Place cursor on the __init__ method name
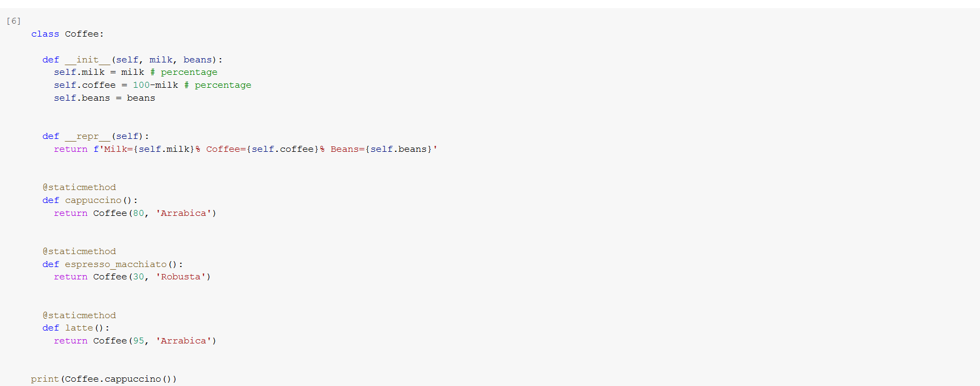Viewport: 980px width, 386px height. tap(87, 60)
